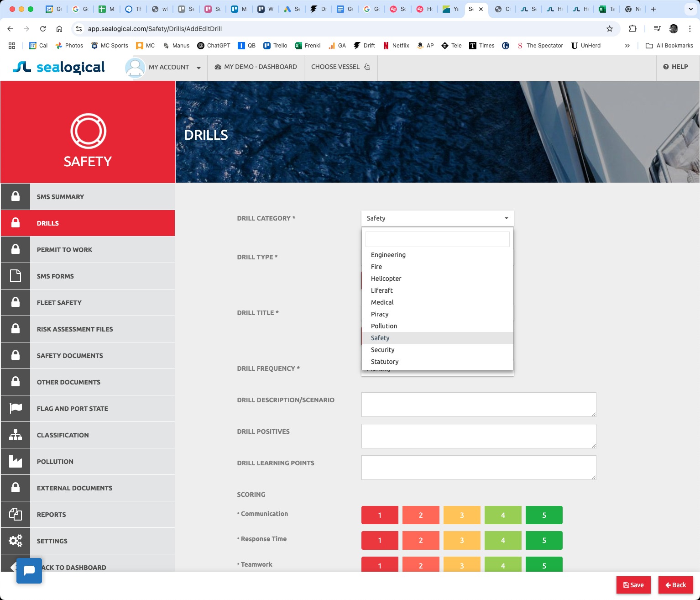Screen dimensions: 700x600
Task: Choose Liferaft drill category
Action: [437, 290]
